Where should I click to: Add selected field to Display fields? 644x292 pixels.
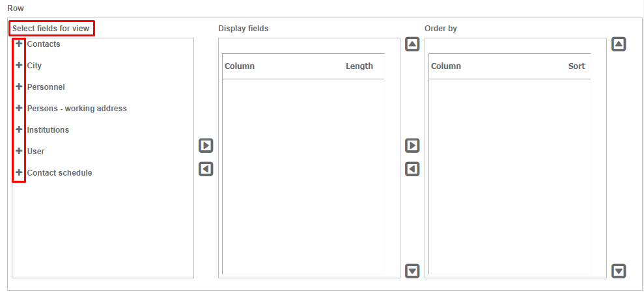click(x=206, y=145)
